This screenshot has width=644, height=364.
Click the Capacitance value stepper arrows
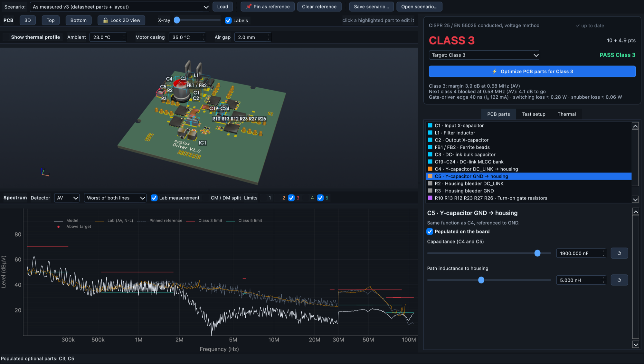point(603,253)
